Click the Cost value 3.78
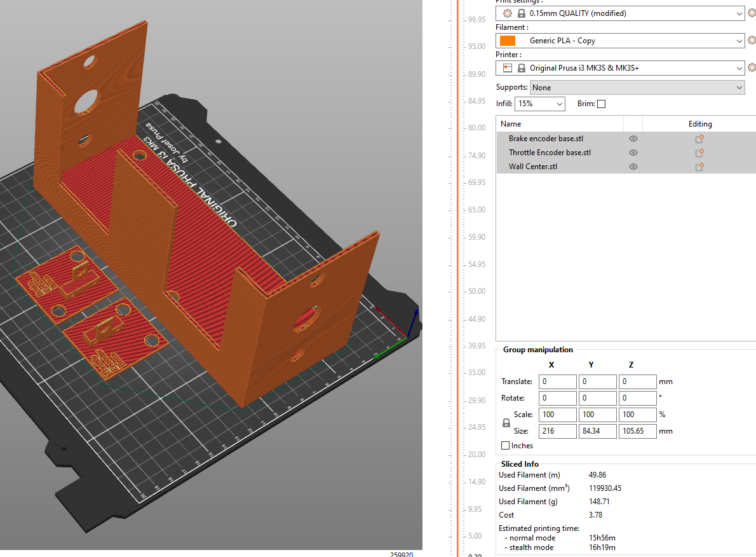 point(595,515)
